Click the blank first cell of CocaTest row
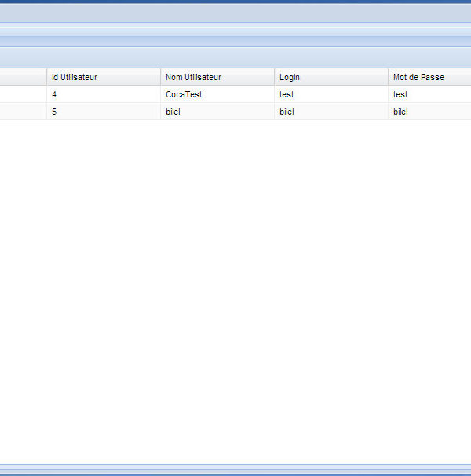 pyautogui.click(x=22, y=94)
